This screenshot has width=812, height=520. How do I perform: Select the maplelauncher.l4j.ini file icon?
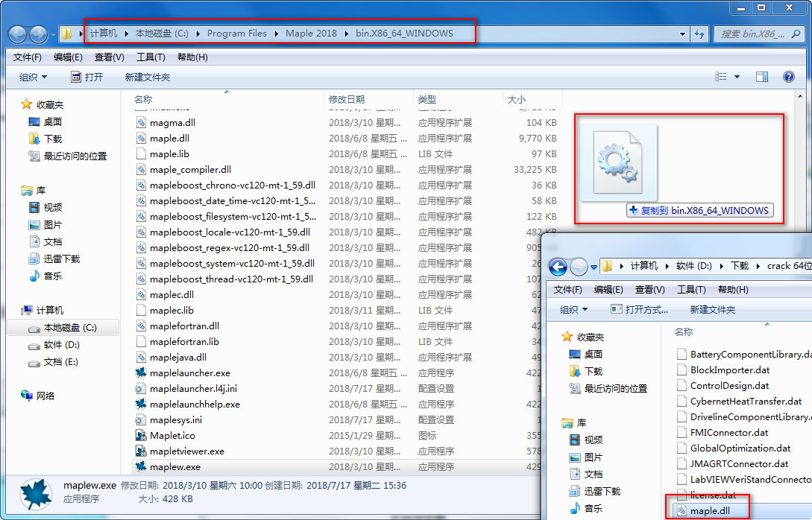(141, 388)
